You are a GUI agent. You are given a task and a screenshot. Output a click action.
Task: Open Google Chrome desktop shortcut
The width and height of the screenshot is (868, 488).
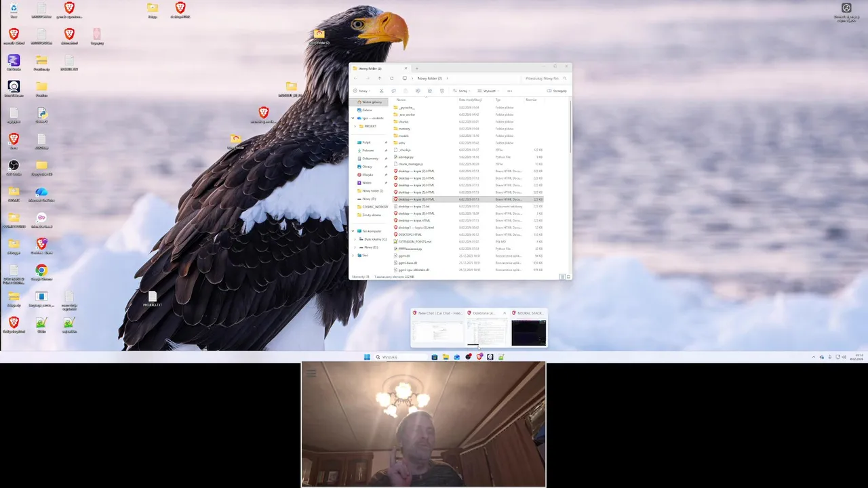point(41,273)
